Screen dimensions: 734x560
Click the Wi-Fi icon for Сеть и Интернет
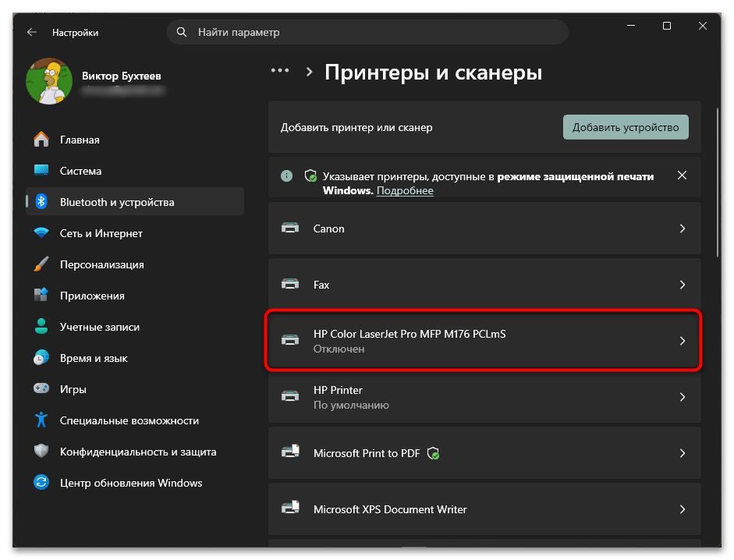click(x=41, y=232)
